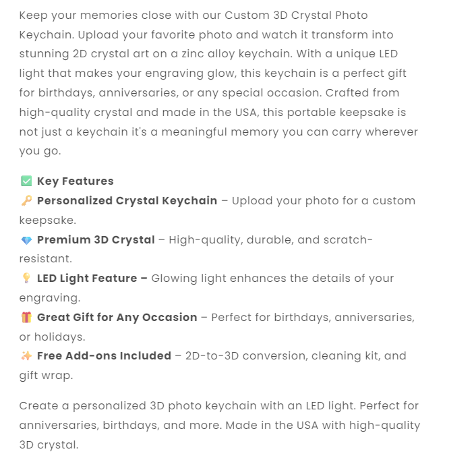Click the text "High-quality, durable, and scratch-"
Viewport: 476px width, 464px height.
click(270, 239)
